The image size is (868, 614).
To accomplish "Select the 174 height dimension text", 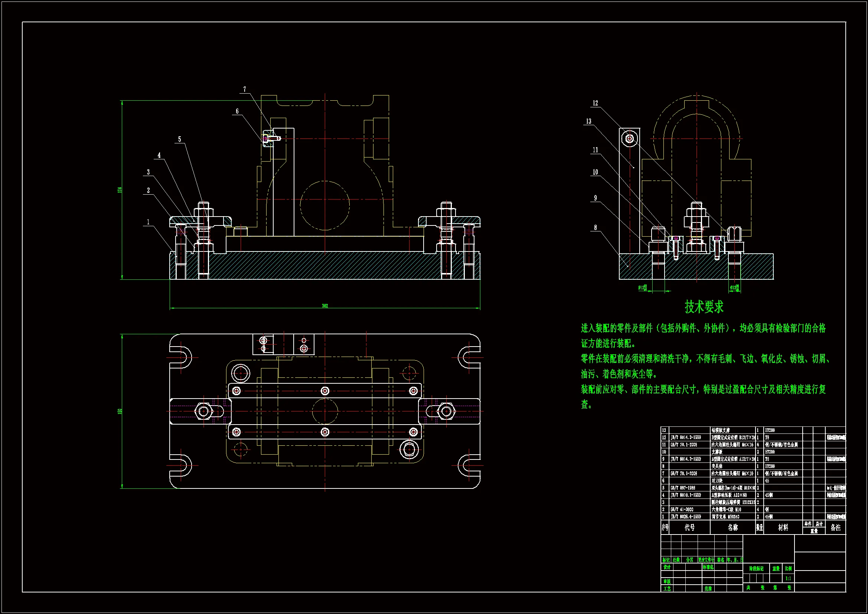I will [120, 189].
